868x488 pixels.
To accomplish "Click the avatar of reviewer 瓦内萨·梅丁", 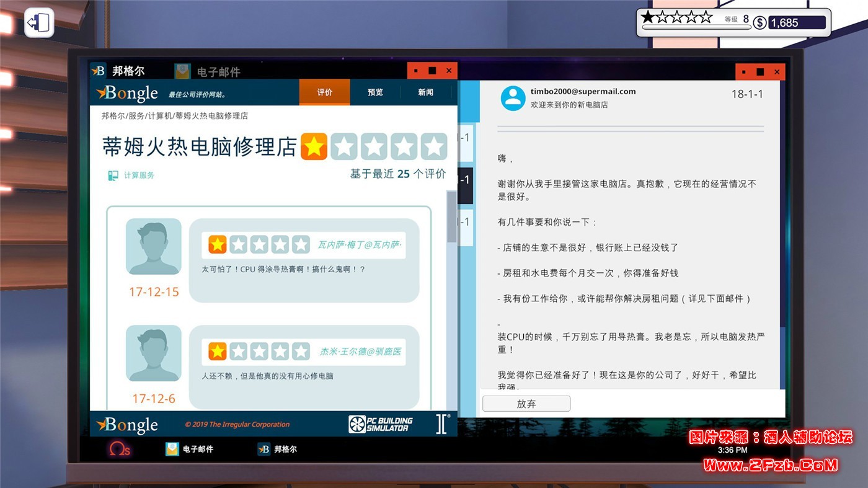I will point(154,246).
